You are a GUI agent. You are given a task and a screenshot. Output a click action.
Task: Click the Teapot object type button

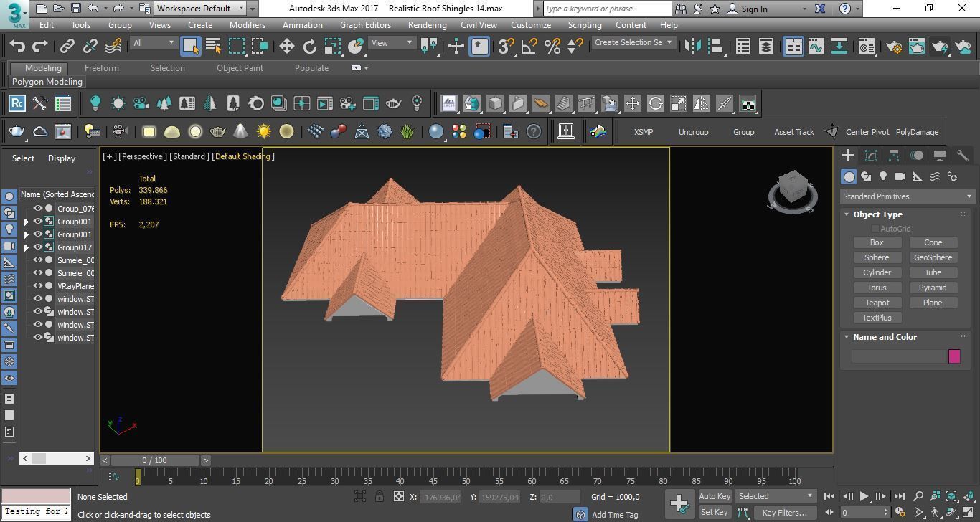(x=877, y=303)
